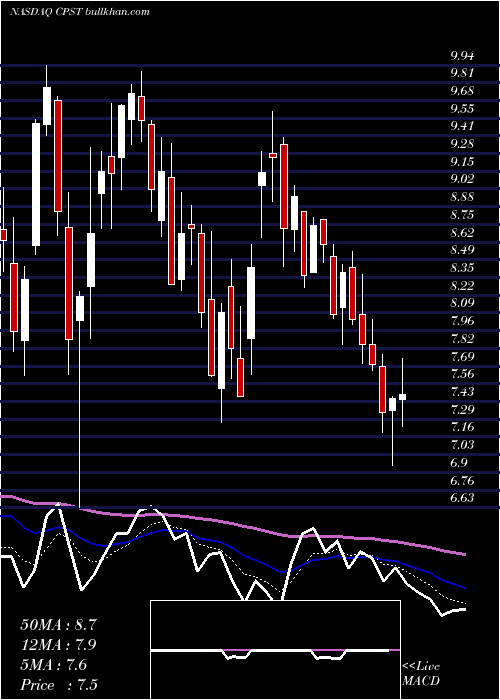Click the last white candlestick on the chart

(x=402, y=397)
